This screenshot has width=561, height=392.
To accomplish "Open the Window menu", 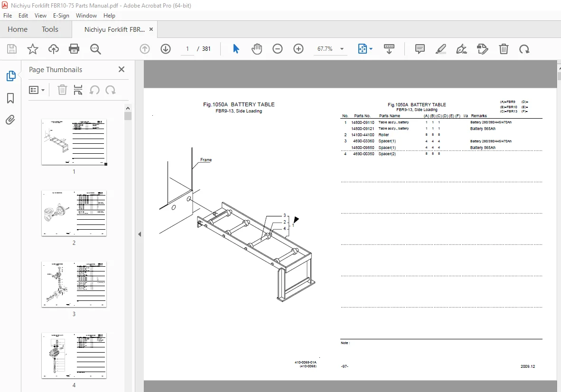I will [86, 16].
